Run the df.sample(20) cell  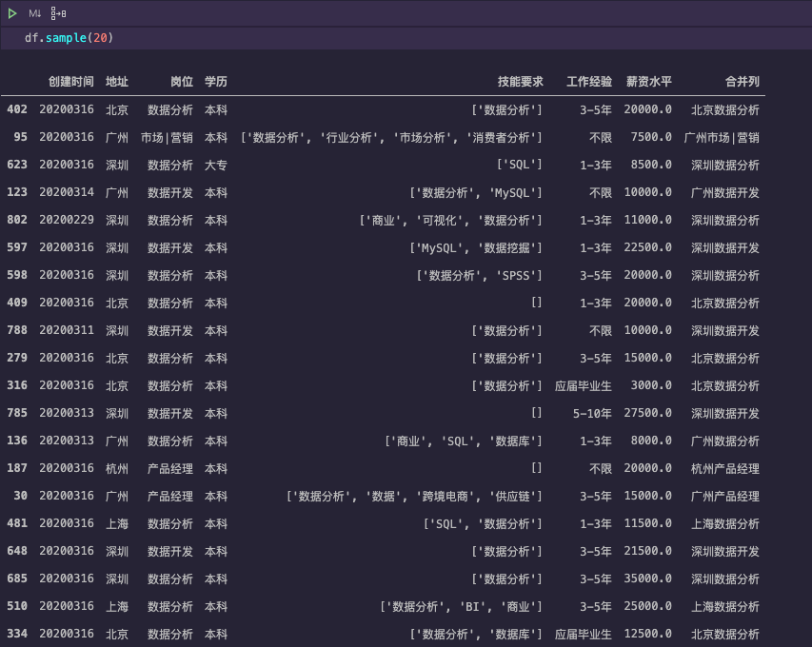coord(12,13)
